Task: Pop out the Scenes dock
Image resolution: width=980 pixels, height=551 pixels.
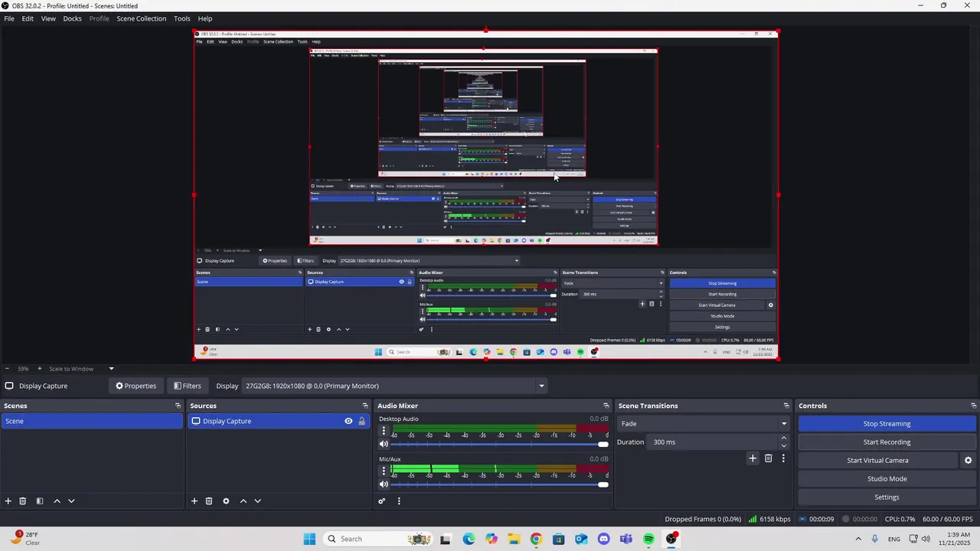Action: [x=178, y=406]
